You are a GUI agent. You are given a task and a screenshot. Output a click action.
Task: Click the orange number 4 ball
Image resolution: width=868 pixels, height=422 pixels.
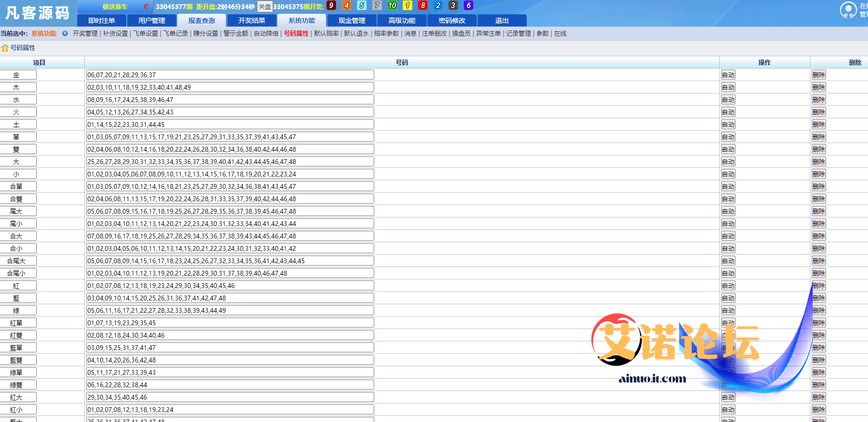tap(347, 6)
